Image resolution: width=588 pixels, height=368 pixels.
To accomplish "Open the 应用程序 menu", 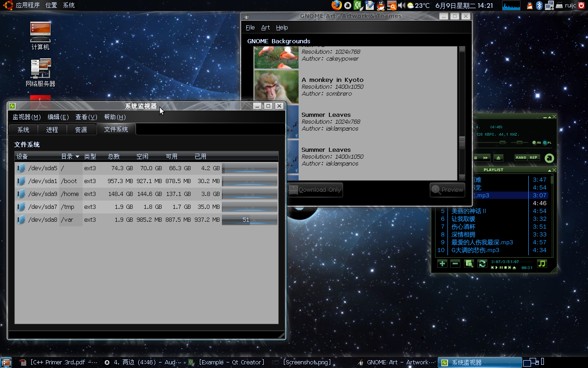I will pos(28,6).
